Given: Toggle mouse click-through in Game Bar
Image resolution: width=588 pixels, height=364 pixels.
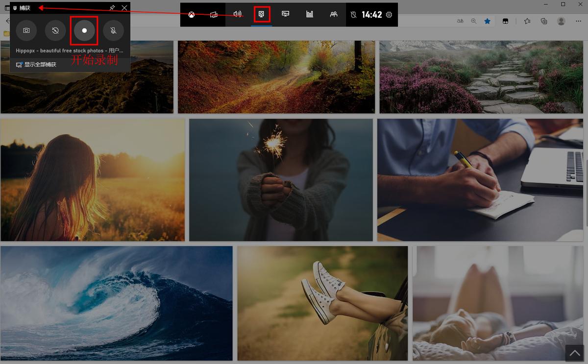Looking at the screenshot, I should (354, 15).
